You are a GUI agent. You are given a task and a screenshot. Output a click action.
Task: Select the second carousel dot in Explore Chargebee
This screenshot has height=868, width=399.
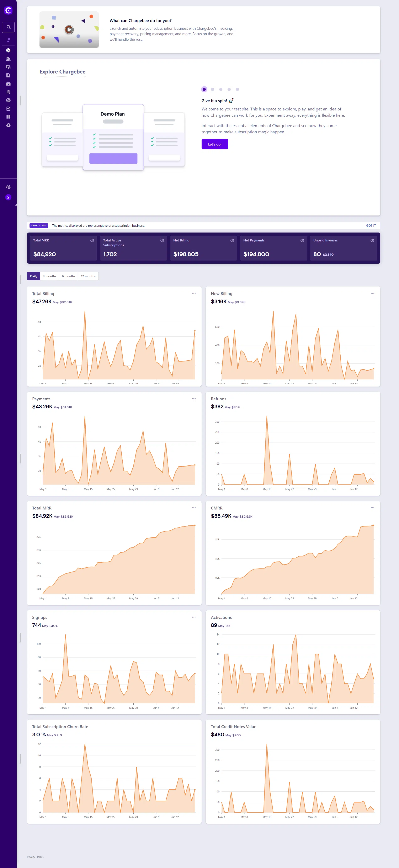[x=212, y=89]
